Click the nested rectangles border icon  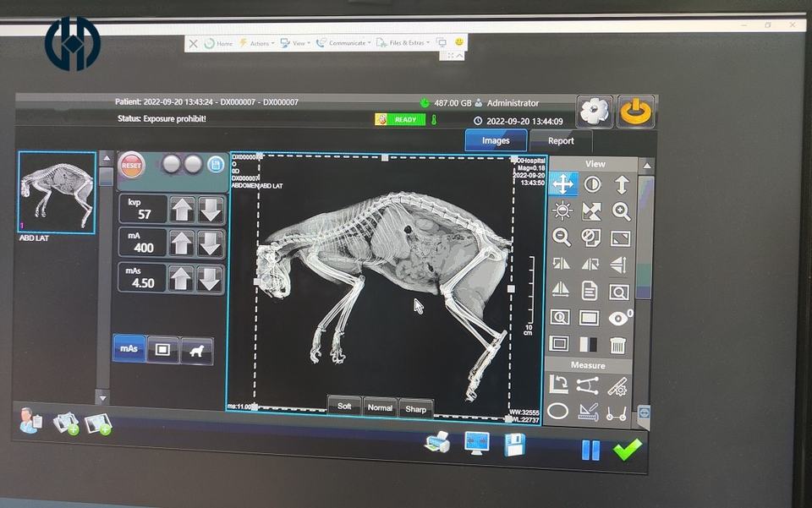tap(559, 343)
